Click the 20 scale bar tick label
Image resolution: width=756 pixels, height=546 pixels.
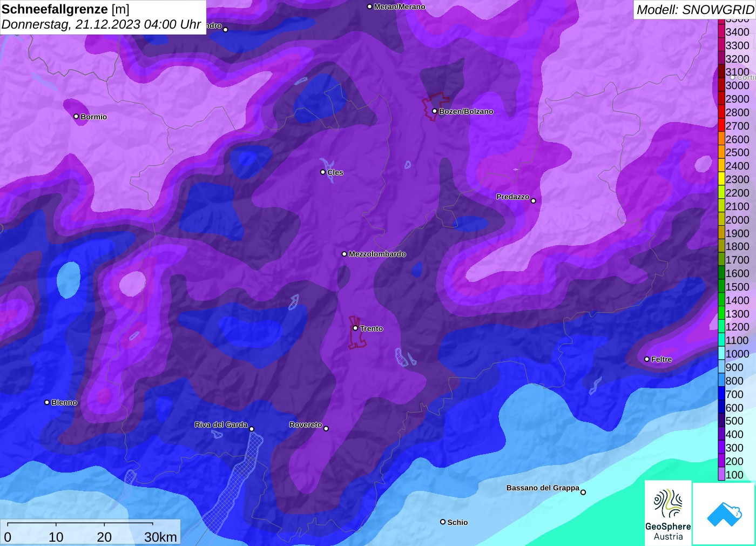(x=104, y=537)
